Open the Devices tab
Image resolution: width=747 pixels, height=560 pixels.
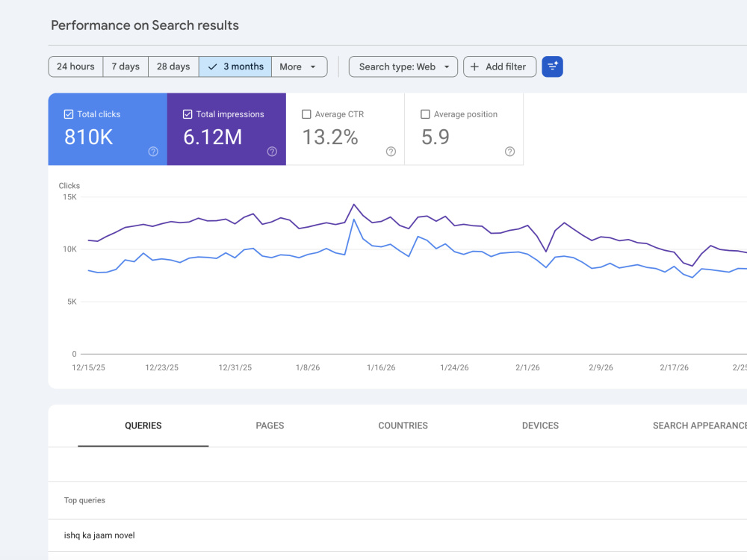540,426
